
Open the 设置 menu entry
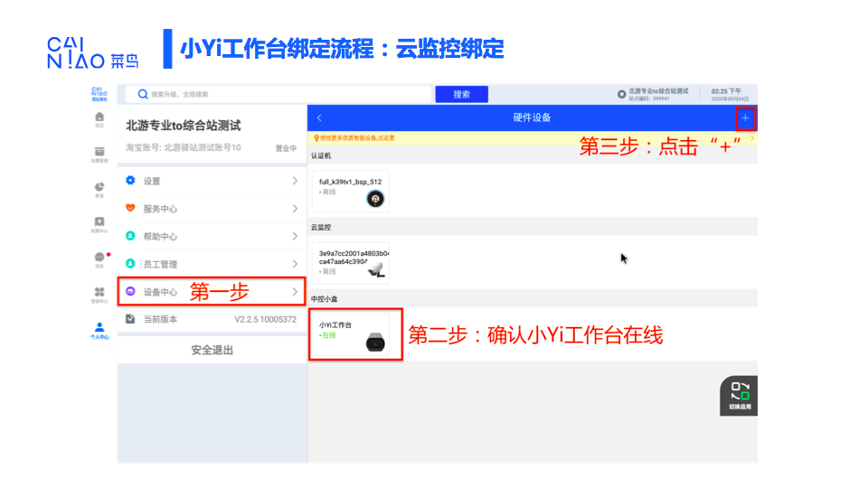click(x=212, y=181)
